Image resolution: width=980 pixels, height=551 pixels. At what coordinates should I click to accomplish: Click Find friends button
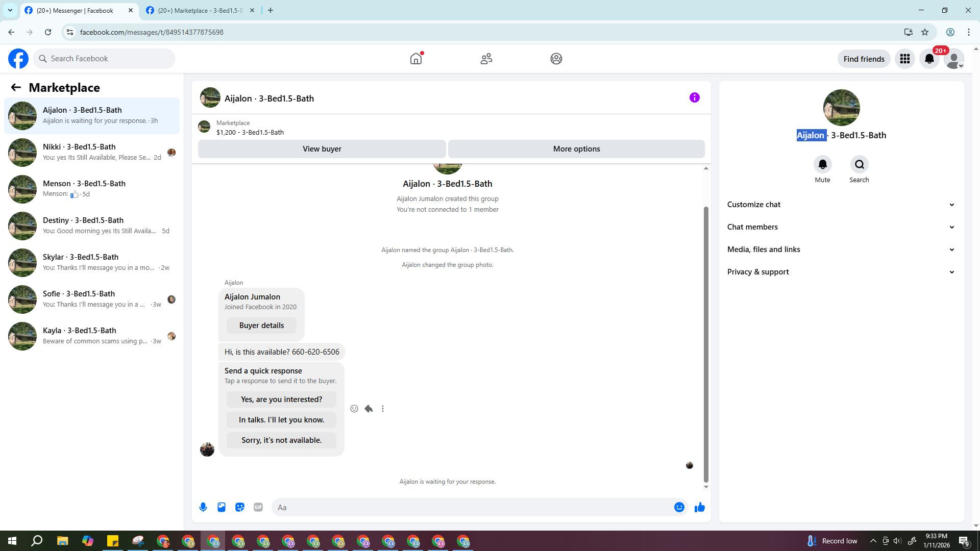(x=864, y=59)
